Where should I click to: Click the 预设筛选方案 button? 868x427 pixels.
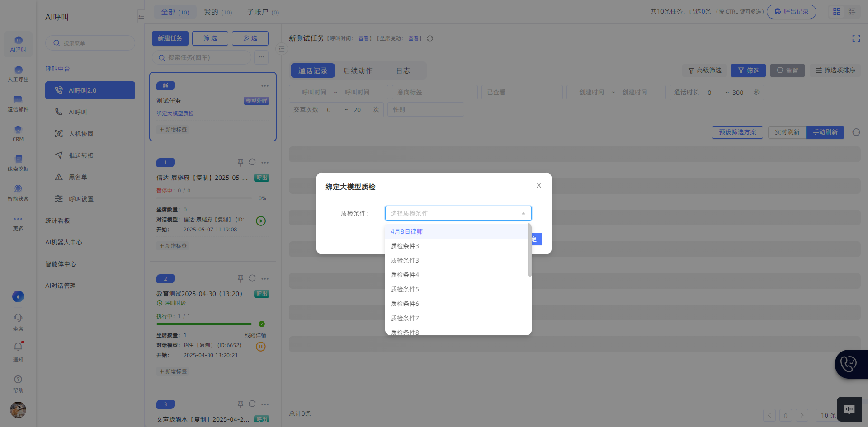click(737, 132)
